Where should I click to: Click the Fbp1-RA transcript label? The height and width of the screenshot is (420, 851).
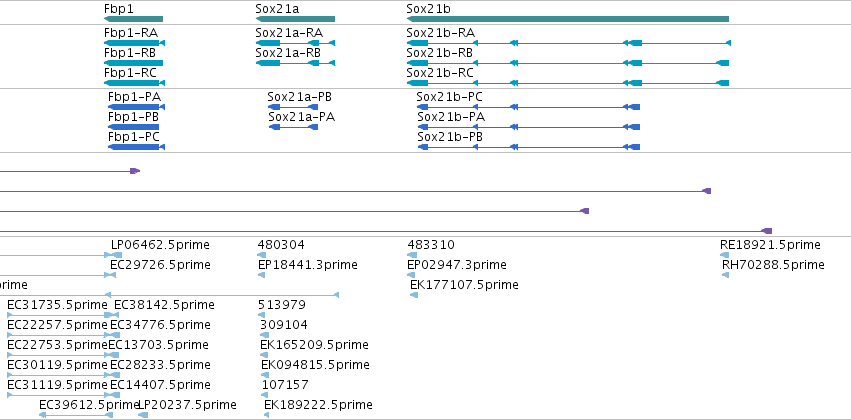(x=131, y=33)
